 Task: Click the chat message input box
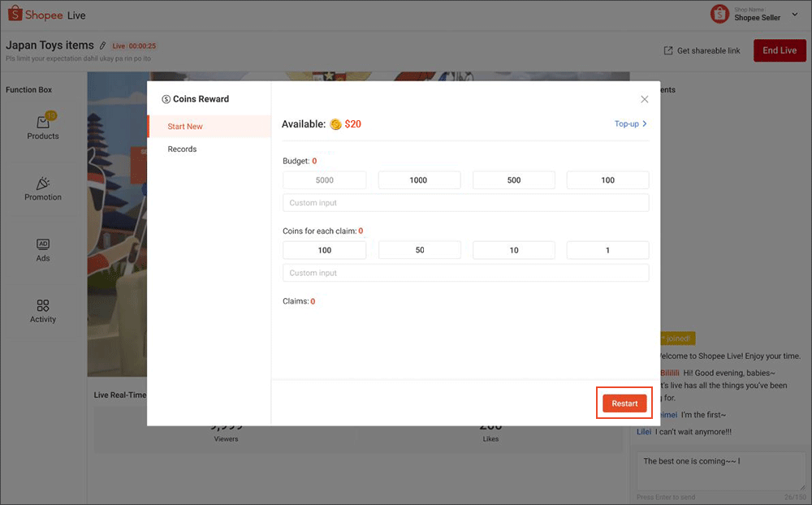(x=720, y=471)
